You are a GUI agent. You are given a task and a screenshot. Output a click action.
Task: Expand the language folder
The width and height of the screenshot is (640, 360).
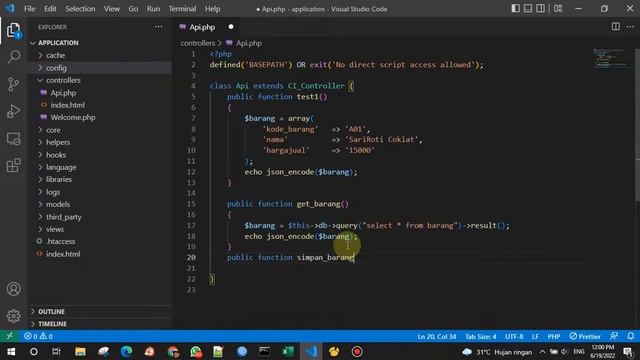click(100, 167)
